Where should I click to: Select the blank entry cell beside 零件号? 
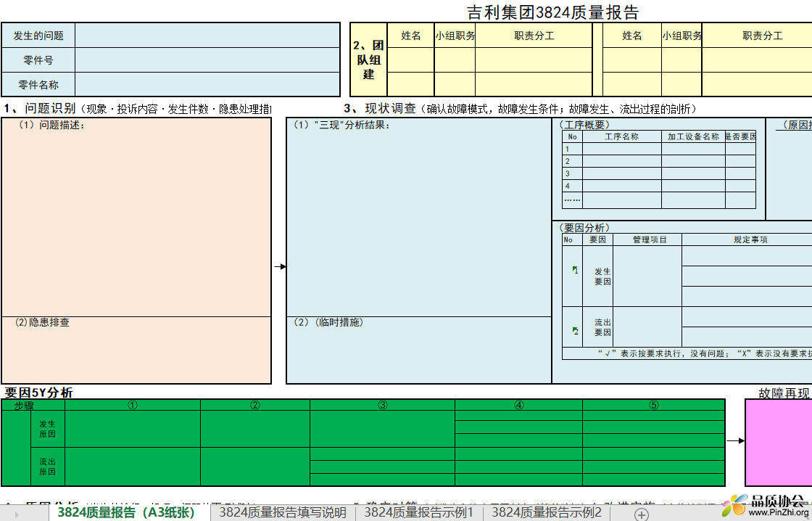(x=207, y=60)
